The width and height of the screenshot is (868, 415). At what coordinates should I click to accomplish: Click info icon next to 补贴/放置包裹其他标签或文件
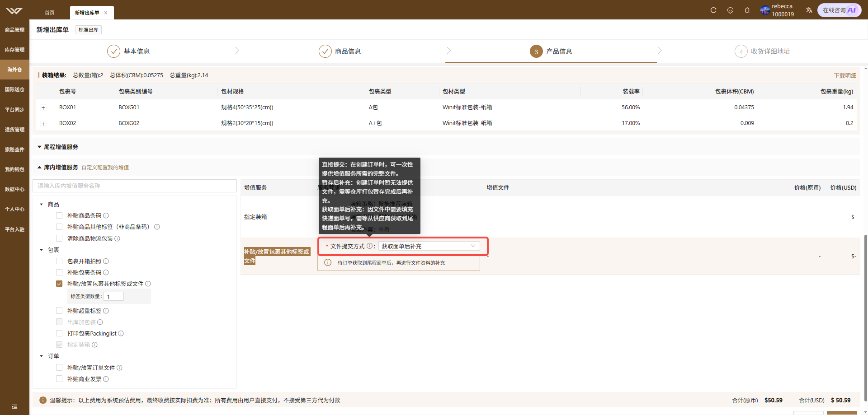[148, 284]
